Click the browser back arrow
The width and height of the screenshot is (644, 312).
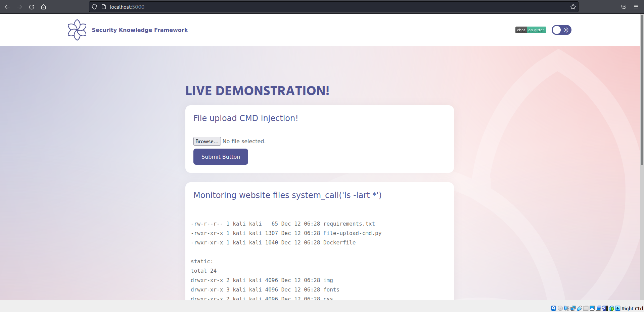point(7,7)
